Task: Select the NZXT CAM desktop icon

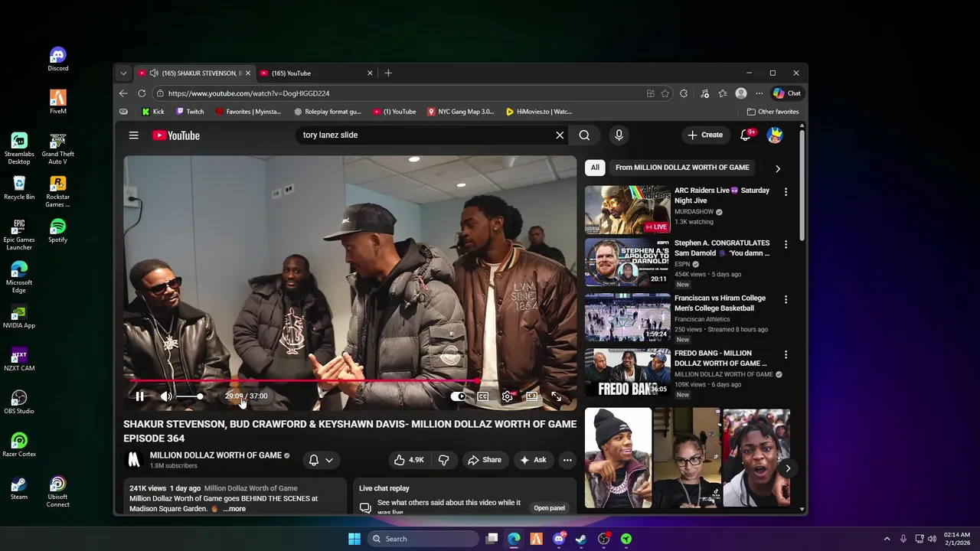Action: (x=19, y=359)
